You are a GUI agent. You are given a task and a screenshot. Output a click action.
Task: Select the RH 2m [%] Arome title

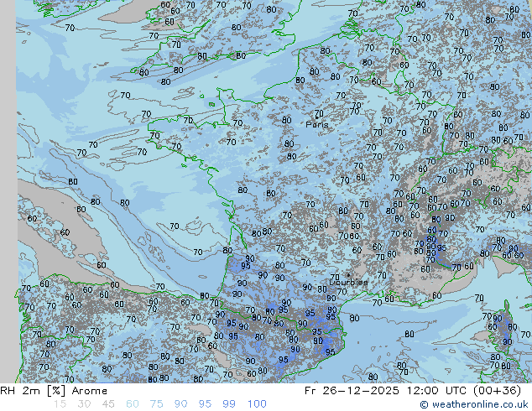(x=54, y=391)
